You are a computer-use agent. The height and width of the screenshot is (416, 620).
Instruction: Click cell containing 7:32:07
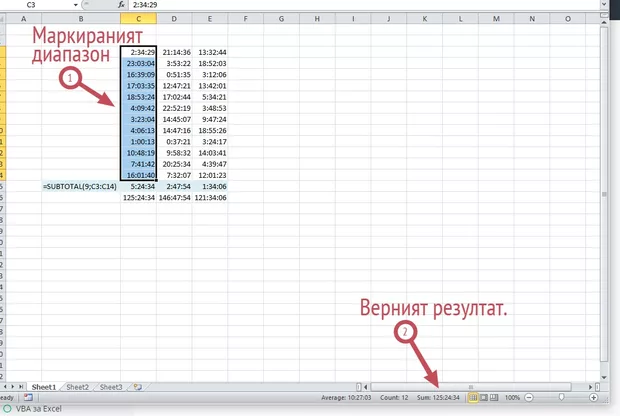pos(174,175)
